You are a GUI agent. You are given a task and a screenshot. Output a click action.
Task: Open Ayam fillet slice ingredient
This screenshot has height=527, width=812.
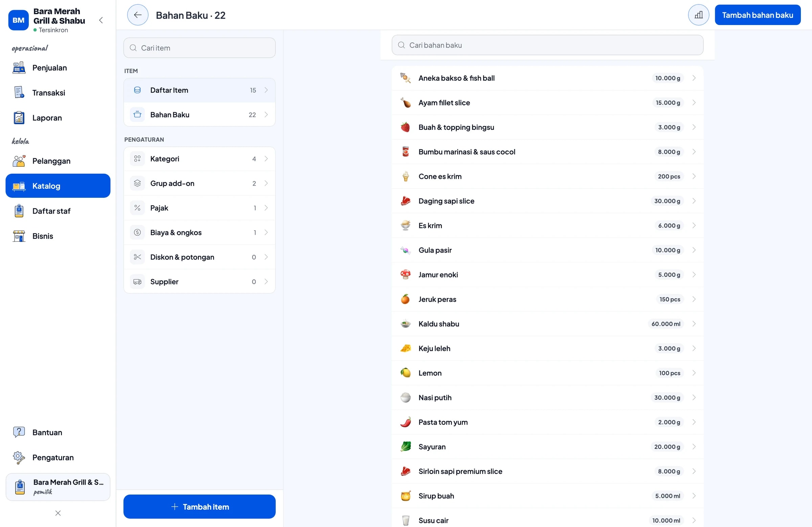547,103
